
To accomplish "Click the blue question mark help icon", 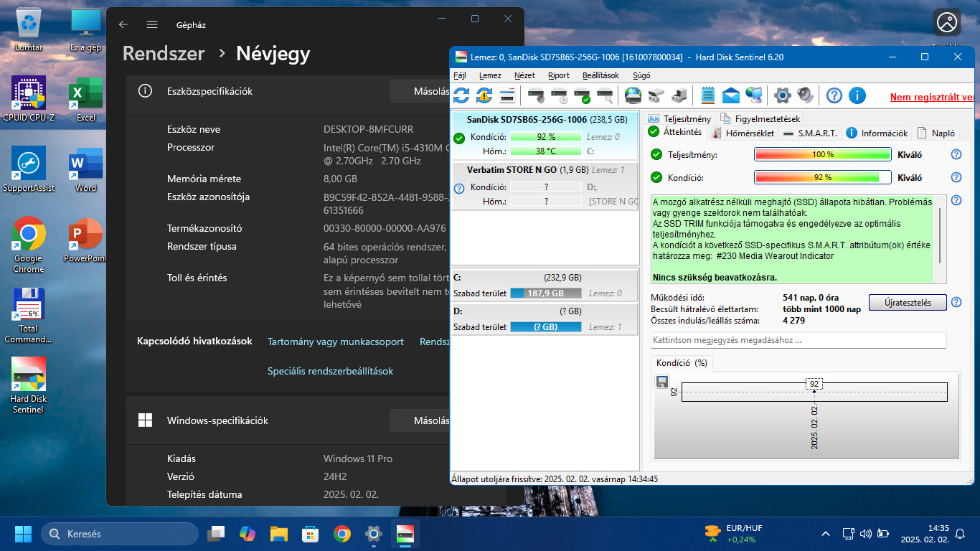I will (x=834, y=95).
